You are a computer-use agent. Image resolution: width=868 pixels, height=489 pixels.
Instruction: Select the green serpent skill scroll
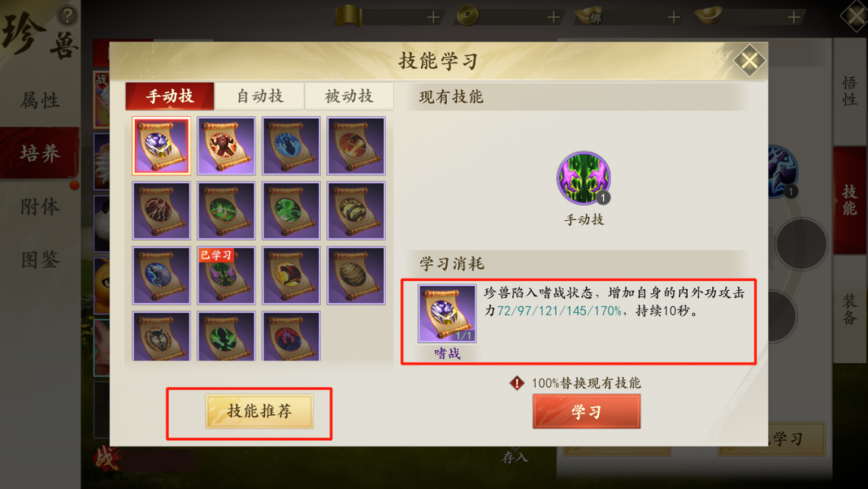pyautogui.click(x=291, y=210)
